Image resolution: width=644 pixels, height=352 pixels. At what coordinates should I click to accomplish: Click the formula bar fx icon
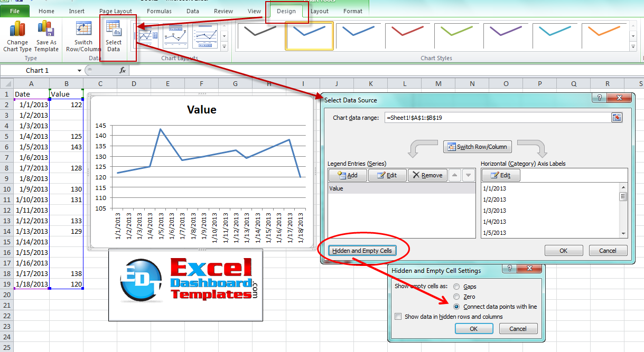pos(123,70)
